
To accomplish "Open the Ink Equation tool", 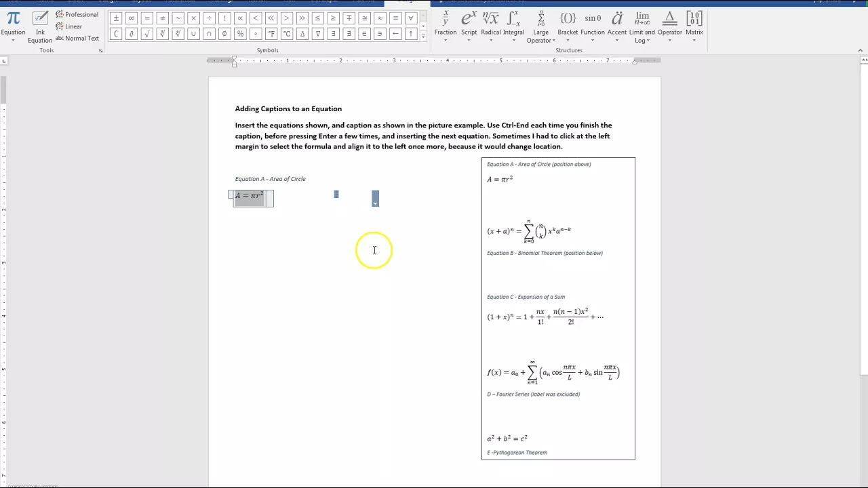I will pos(40,27).
